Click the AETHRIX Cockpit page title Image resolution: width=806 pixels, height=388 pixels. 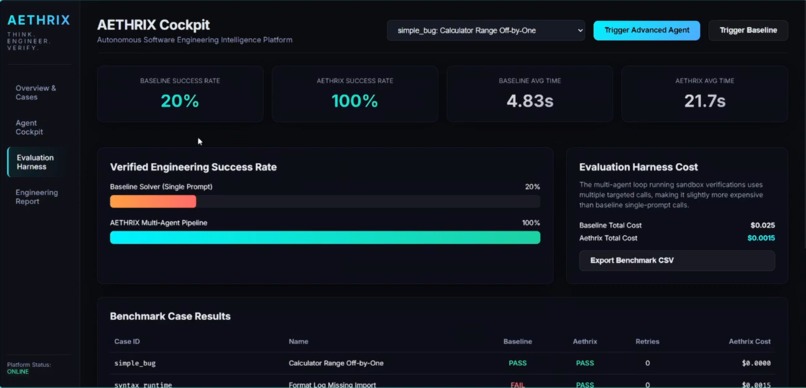coord(153,25)
